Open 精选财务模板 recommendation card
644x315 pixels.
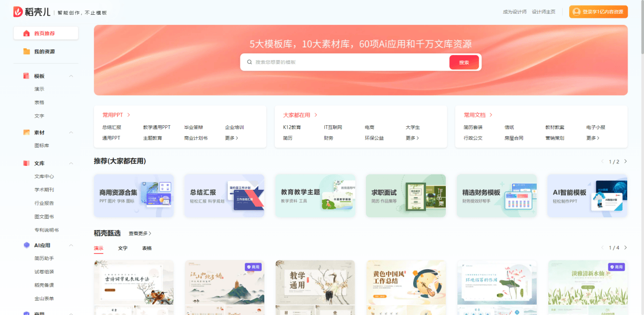(x=497, y=196)
